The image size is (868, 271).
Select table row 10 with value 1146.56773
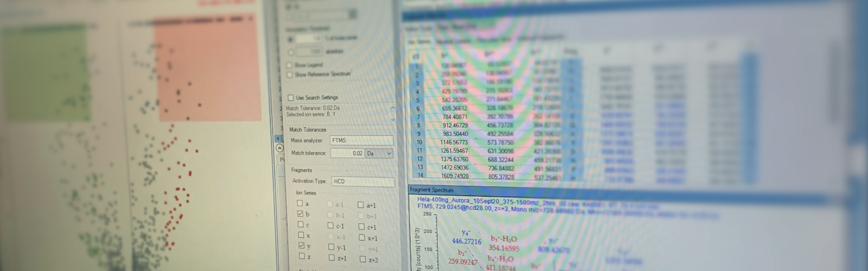[454, 143]
